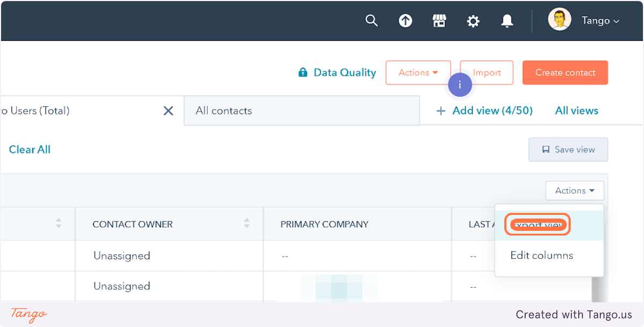Select Export view from the menu
Image resolution: width=644 pixels, height=327 pixels.
[537, 225]
